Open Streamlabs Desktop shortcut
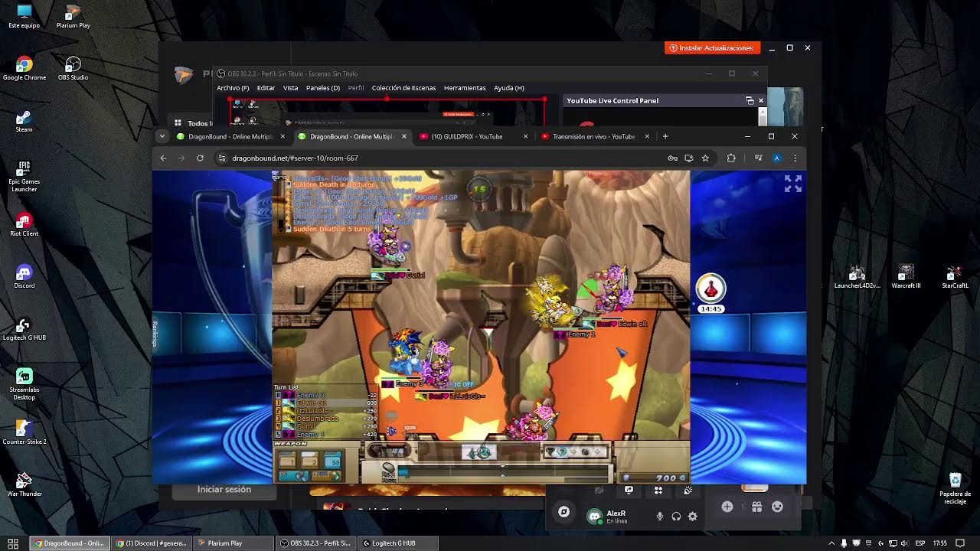This screenshot has width=980, height=551. click(x=24, y=383)
